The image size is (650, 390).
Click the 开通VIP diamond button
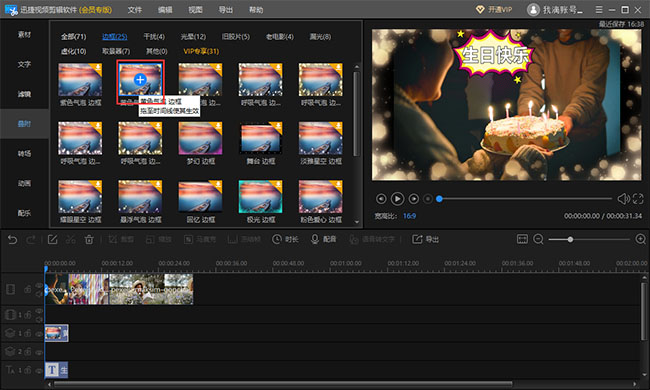click(x=494, y=10)
